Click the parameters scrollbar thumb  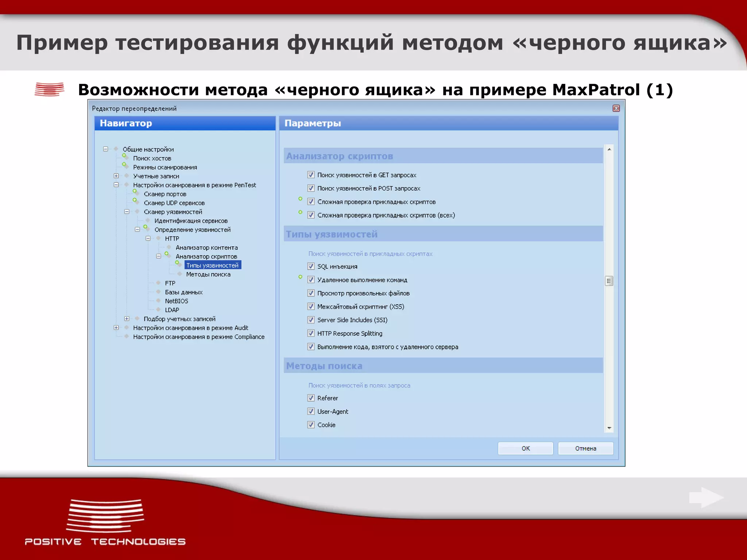pos(609,281)
